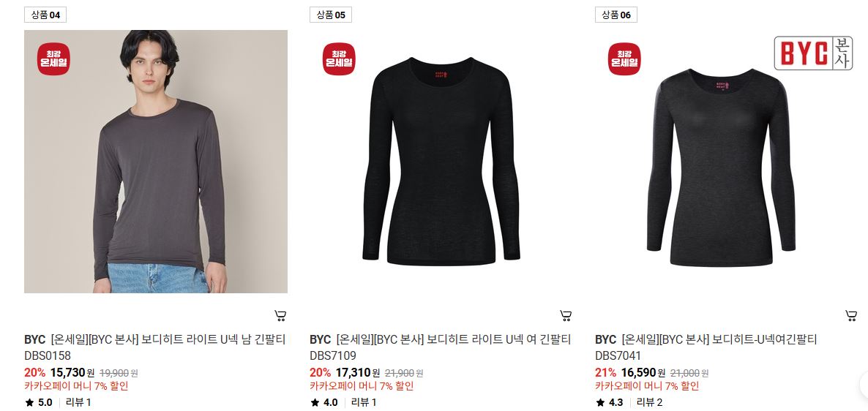Click the BYC 본사 logo on product 06
The image size is (868, 411).
pyautogui.click(x=813, y=53)
